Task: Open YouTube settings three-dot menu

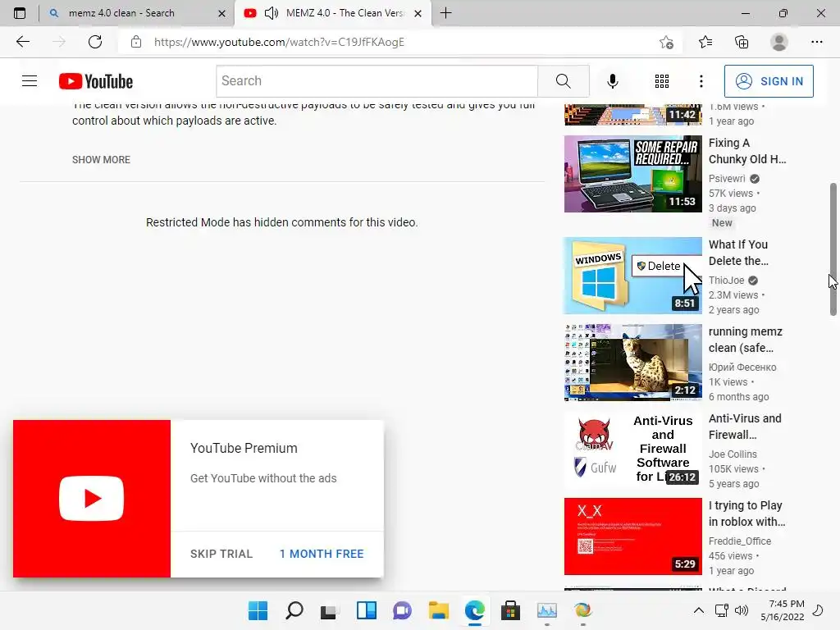Action: (701, 81)
